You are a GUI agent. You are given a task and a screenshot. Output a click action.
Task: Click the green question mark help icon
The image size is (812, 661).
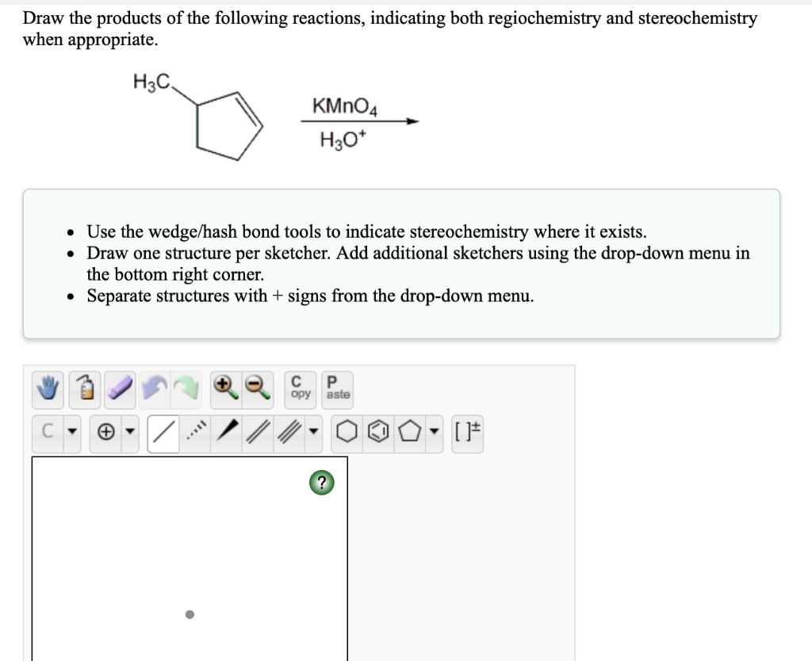[x=320, y=481]
